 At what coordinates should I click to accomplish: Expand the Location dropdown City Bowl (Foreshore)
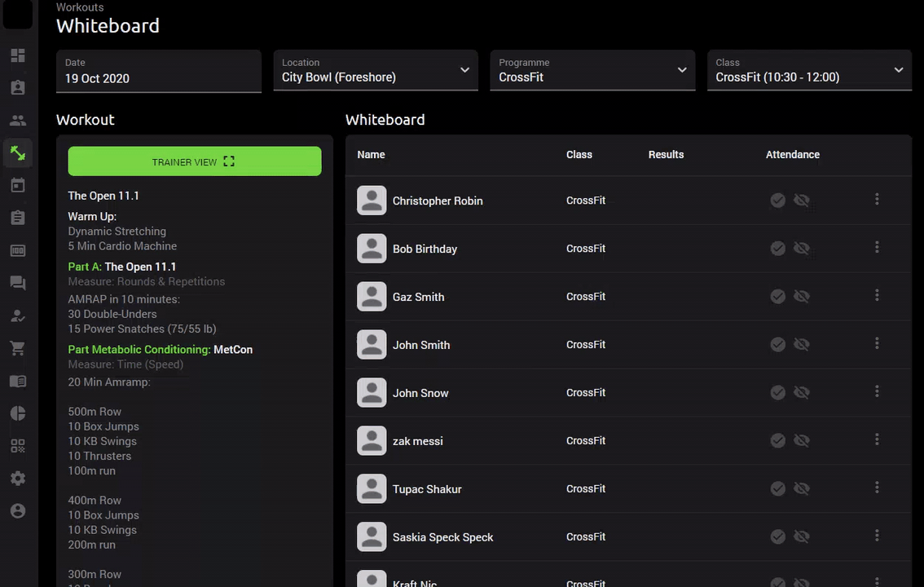coord(376,70)
